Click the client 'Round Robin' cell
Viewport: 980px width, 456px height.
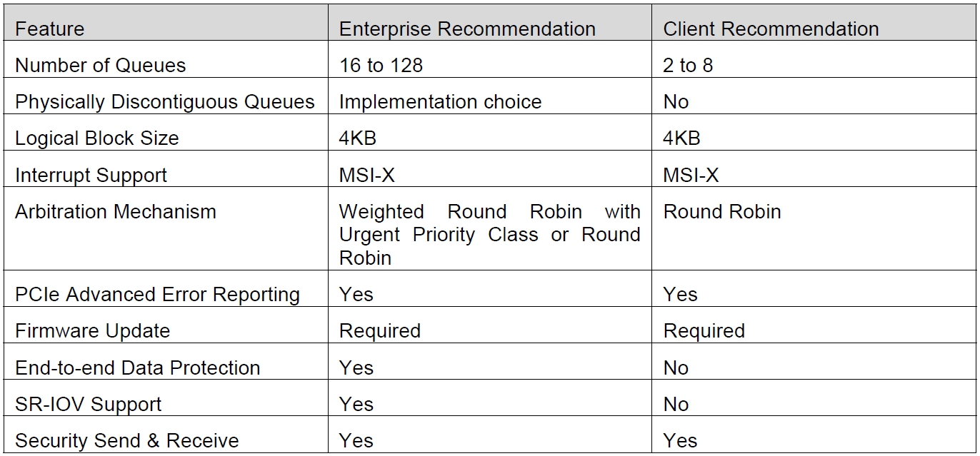(722, 212)
